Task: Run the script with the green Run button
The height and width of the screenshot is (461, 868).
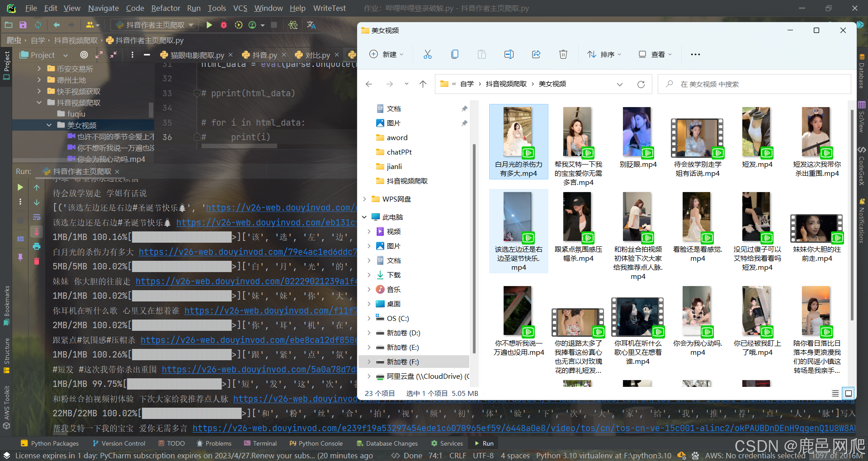Action: pos(209,25)
